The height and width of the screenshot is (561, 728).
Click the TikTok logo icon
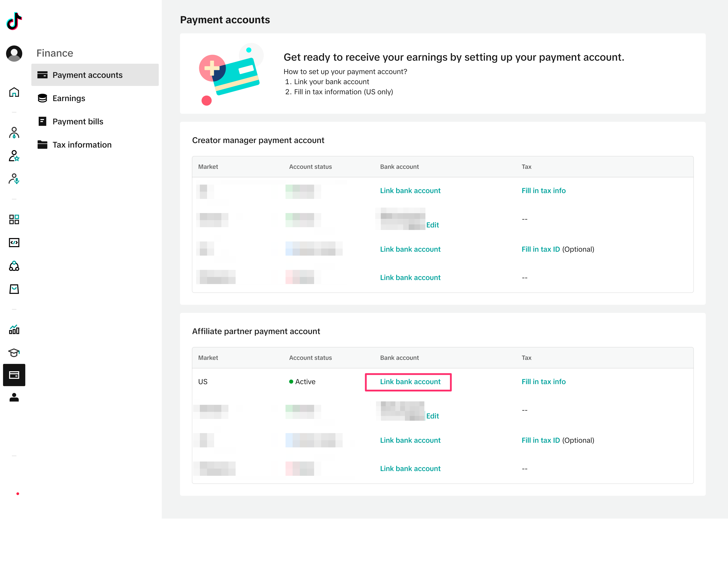pyautogui.click(x=14, y=21)
